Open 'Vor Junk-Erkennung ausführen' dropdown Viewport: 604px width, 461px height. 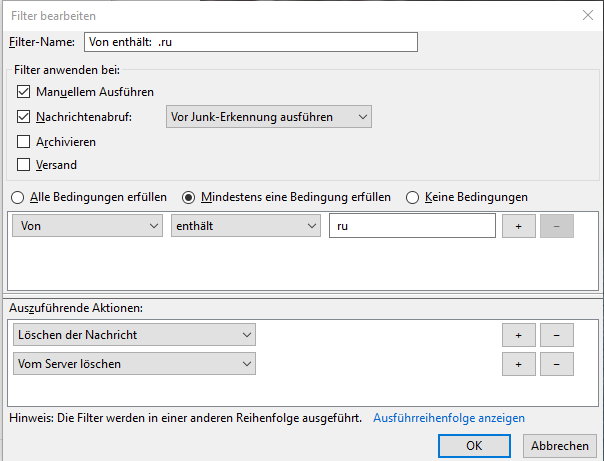tap(269, 117)
